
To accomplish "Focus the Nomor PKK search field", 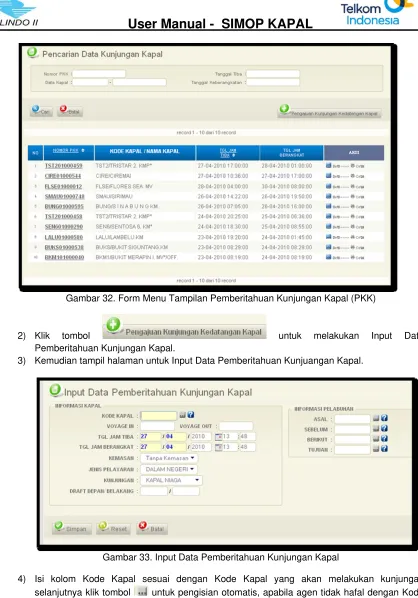I will [x=99, y=74].
